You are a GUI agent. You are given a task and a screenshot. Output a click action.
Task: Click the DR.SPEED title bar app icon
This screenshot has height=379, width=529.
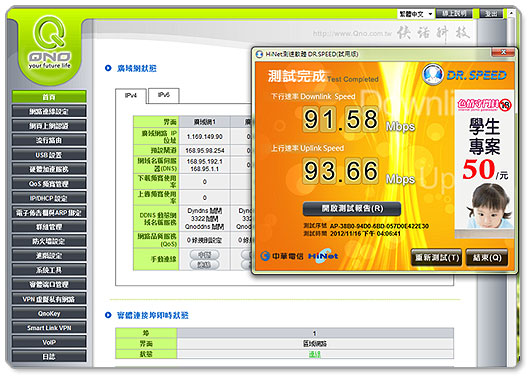[x=259, y=54]
